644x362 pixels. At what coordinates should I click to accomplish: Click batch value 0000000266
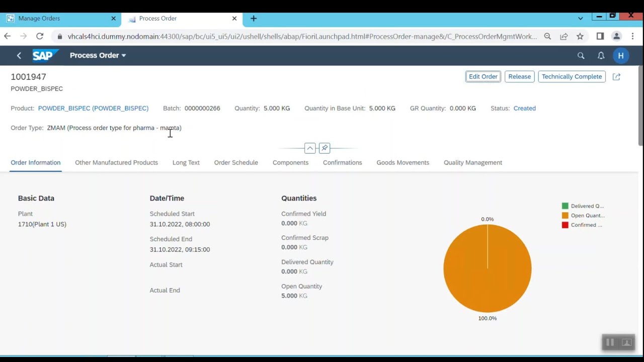point(202,108)
